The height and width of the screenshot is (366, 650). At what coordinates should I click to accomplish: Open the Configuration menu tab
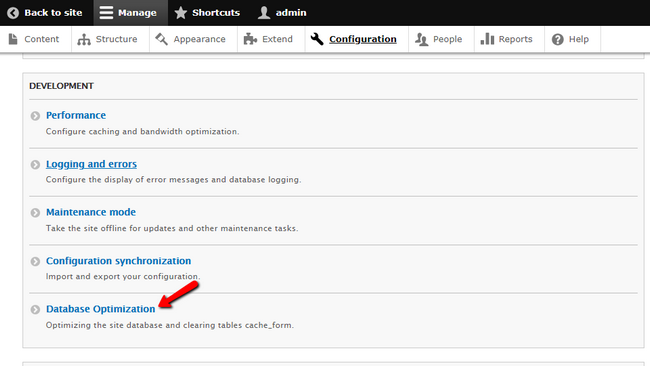pos(357,39)
